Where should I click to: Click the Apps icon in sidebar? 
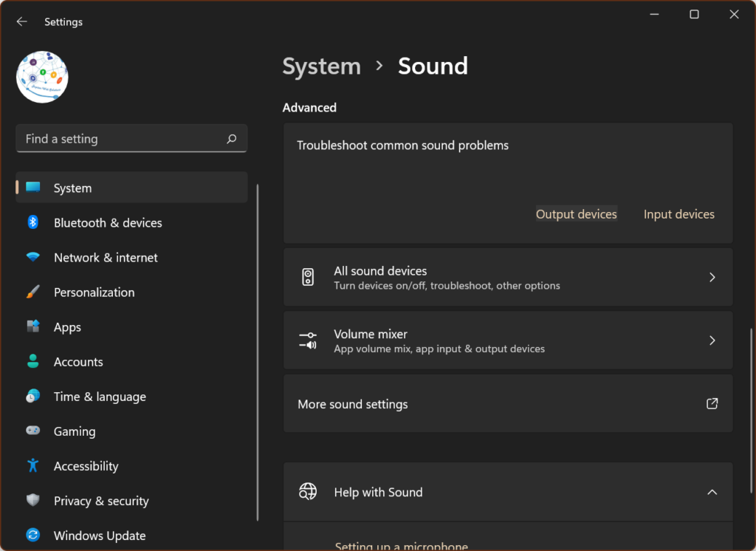tap(32, 326)
